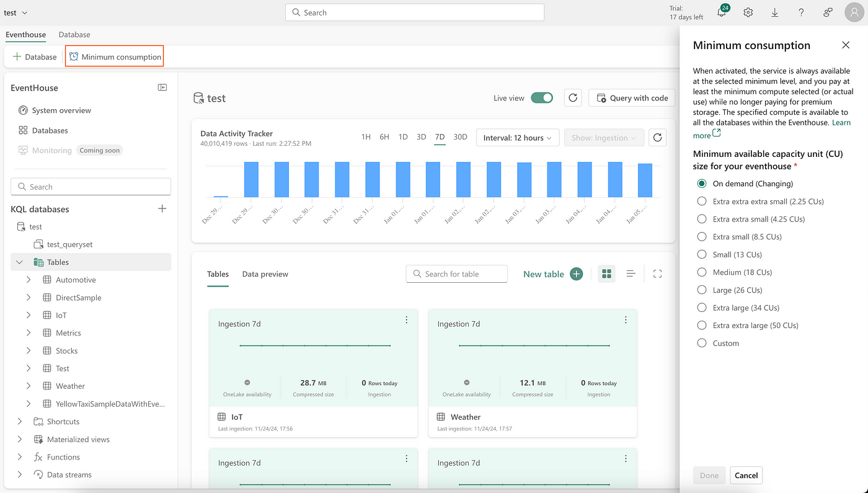Image resolution: width=868 pixels, height=493 pixels.
Task: Click the feedback people icon
Action: (828, 12)
